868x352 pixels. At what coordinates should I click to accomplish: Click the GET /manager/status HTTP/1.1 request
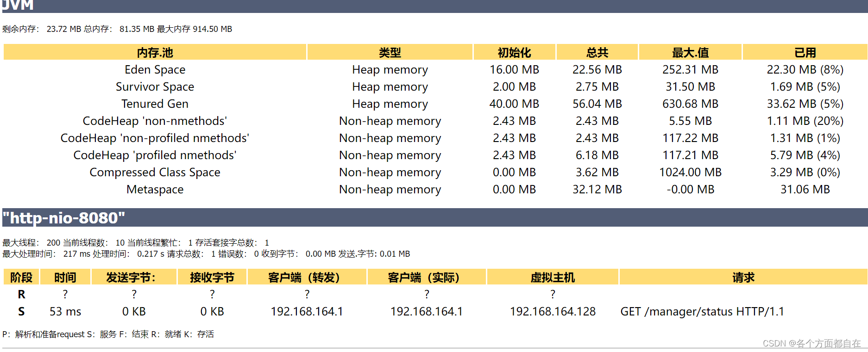pos(702,311)
